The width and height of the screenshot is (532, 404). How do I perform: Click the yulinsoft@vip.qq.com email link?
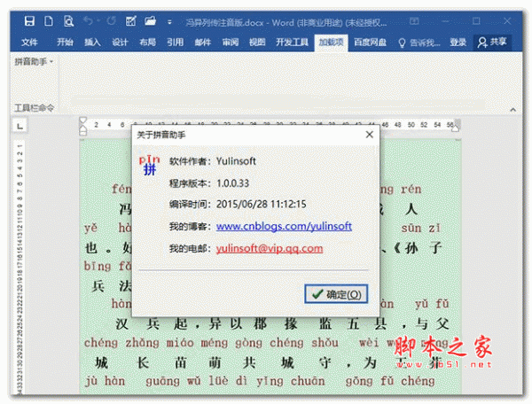(270, 248)
